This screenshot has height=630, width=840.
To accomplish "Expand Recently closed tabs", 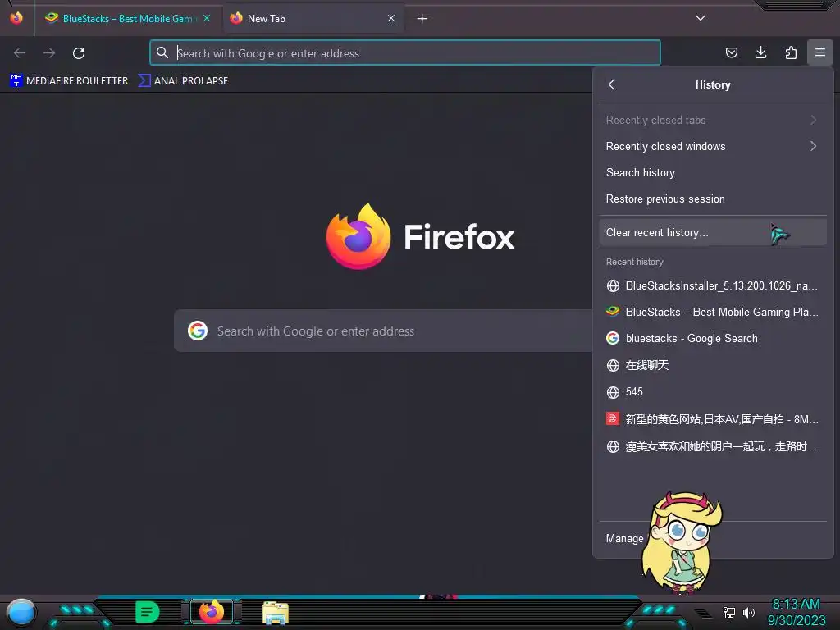I will tap(713, 120).
